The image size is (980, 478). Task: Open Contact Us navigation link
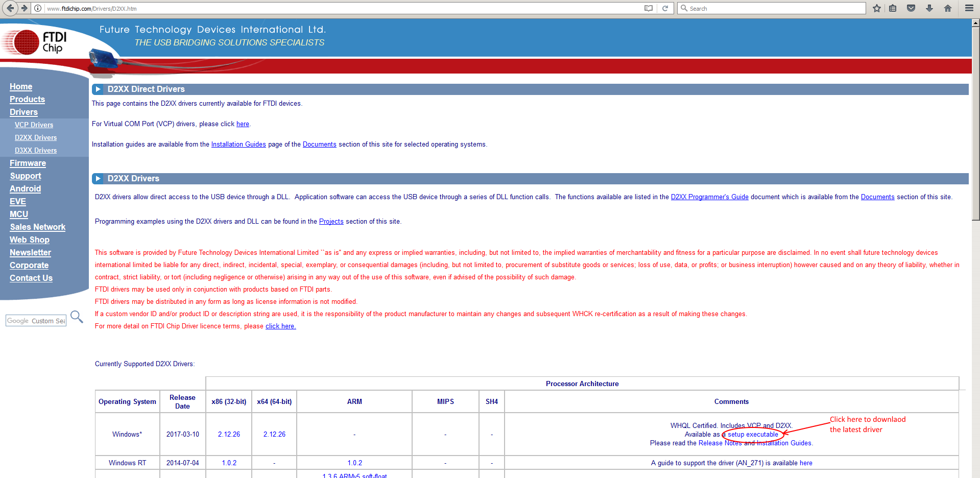point(31,278)
